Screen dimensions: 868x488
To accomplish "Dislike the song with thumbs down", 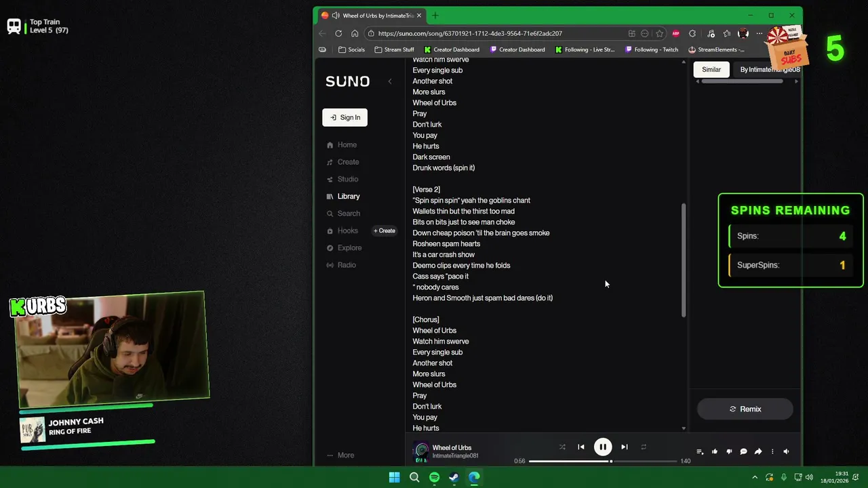I will pos(729,451).
